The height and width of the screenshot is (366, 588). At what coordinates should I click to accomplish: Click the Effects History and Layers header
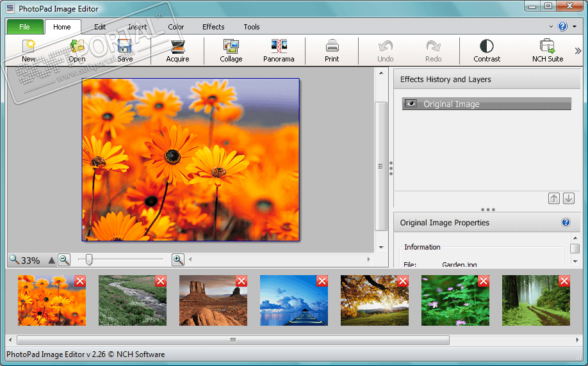click(487, 79)
